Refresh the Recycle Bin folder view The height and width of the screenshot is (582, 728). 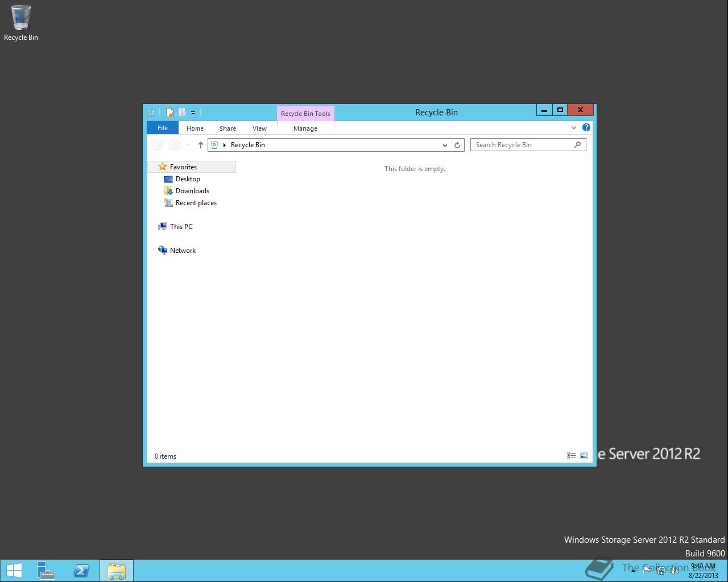pos(457,145)
